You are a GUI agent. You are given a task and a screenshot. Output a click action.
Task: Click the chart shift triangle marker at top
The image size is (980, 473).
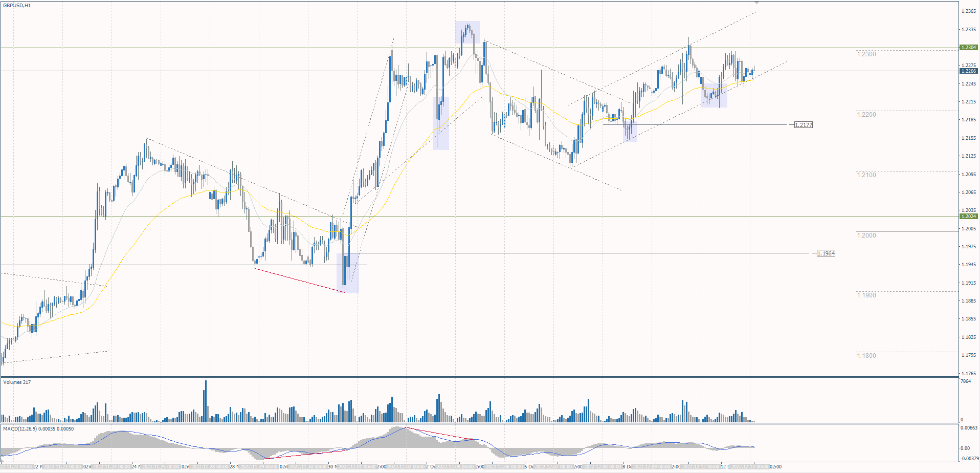click(x=757, y=3)
